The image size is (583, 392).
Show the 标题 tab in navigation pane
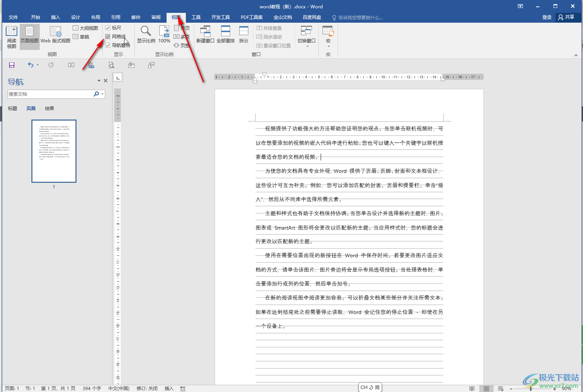(12, 109)
